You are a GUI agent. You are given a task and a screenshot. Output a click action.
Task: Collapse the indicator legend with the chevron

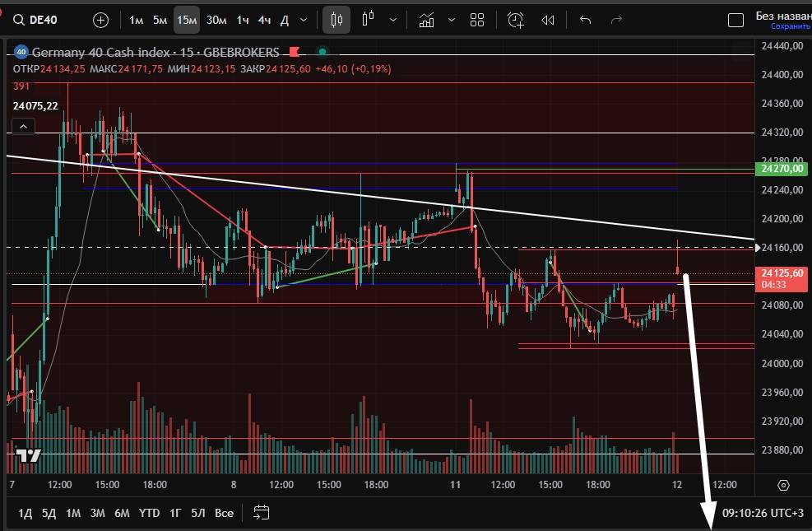pyautogui.click(x=23, y=126)
